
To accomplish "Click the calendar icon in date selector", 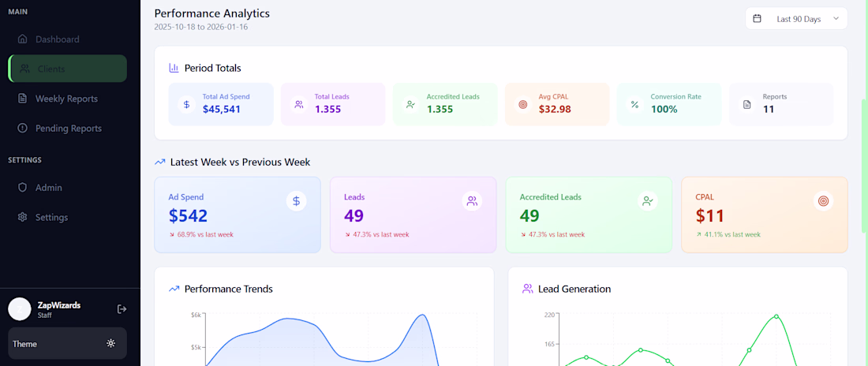I will [758, 19].
